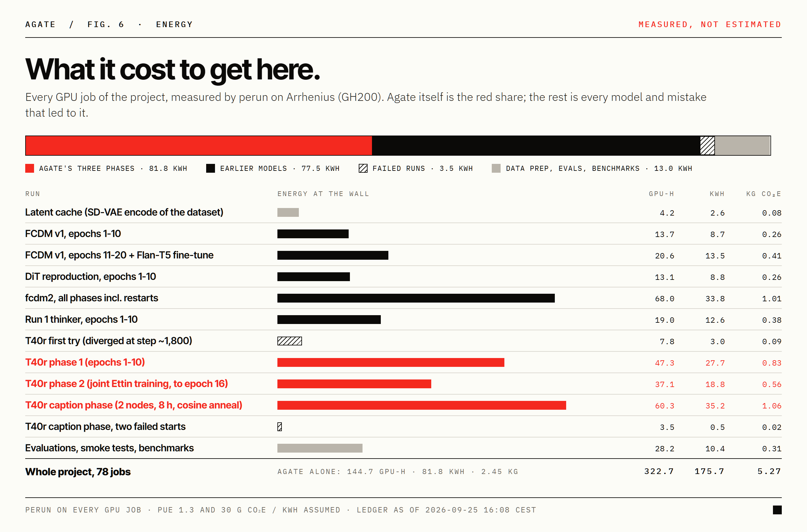Click the total '175.7' kWh value
Viewport: 807px width, 532px height.
pyautogui.click(x=709, y=471)
